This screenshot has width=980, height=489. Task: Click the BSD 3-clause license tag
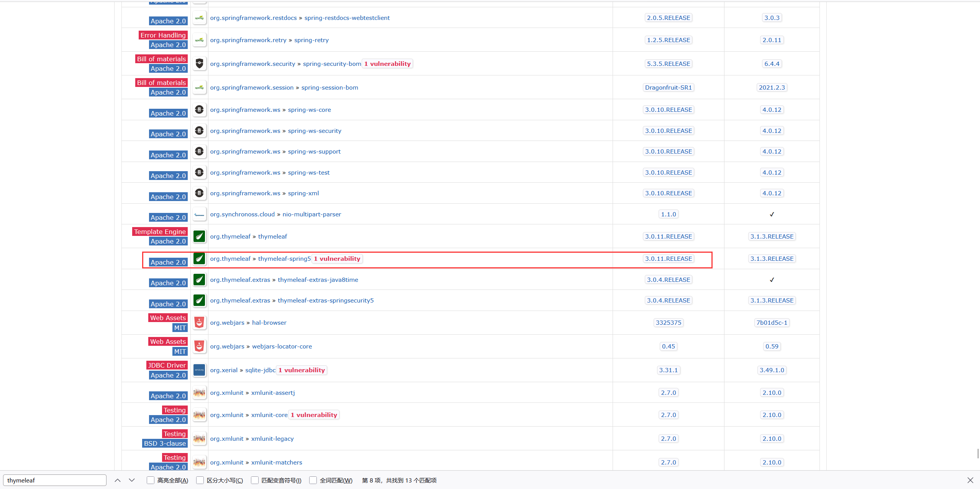pyautogui.click(x=165, y=443)
